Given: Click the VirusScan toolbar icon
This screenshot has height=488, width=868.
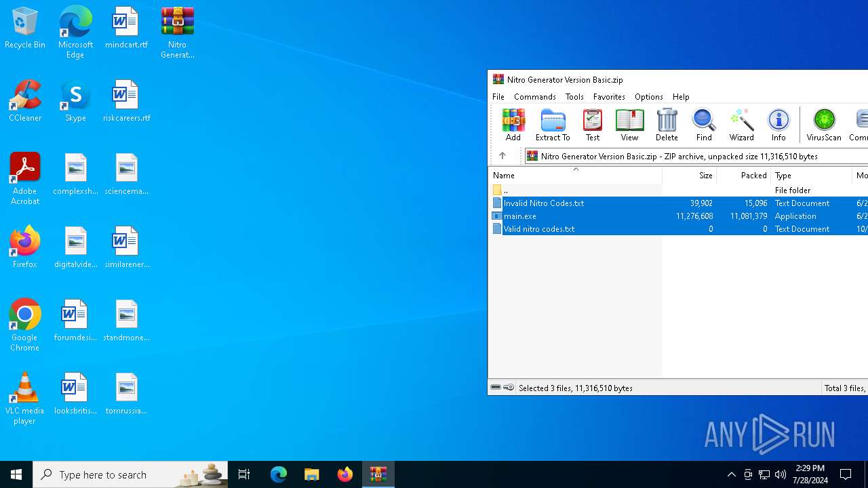Looking at the screenshot, I should (824, 125).
